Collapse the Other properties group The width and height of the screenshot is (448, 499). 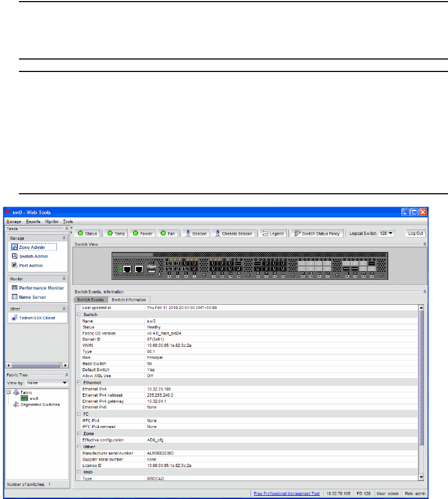coord(78,447)
